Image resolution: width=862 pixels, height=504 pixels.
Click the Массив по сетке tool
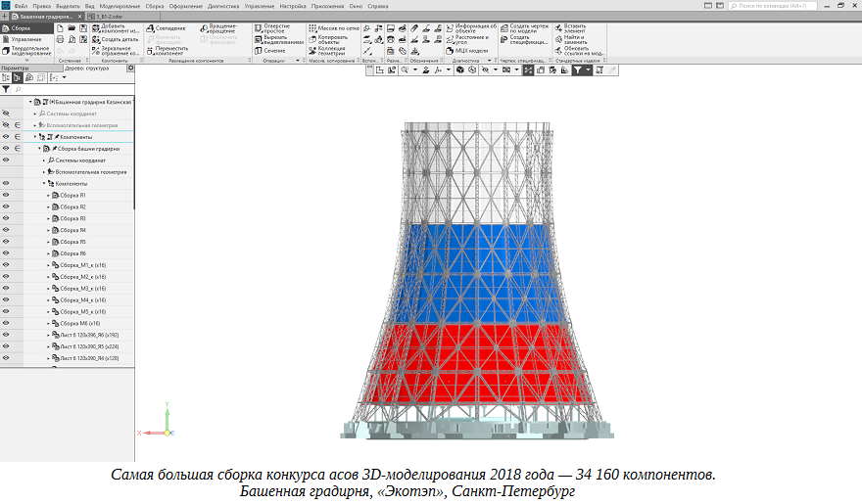pyautogui.click(x=334, y=28)
